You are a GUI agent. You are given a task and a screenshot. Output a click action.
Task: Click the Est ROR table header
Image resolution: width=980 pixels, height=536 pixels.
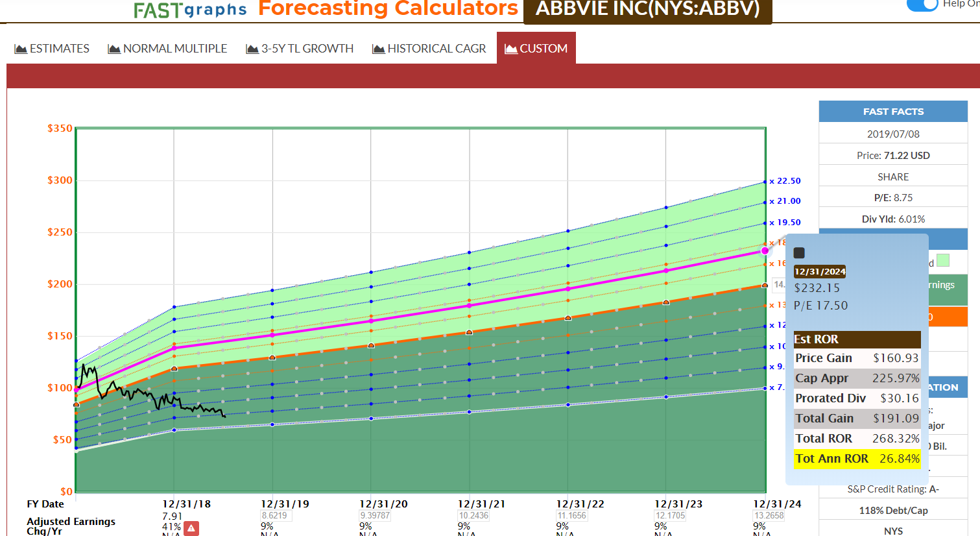tap(857, 339)
